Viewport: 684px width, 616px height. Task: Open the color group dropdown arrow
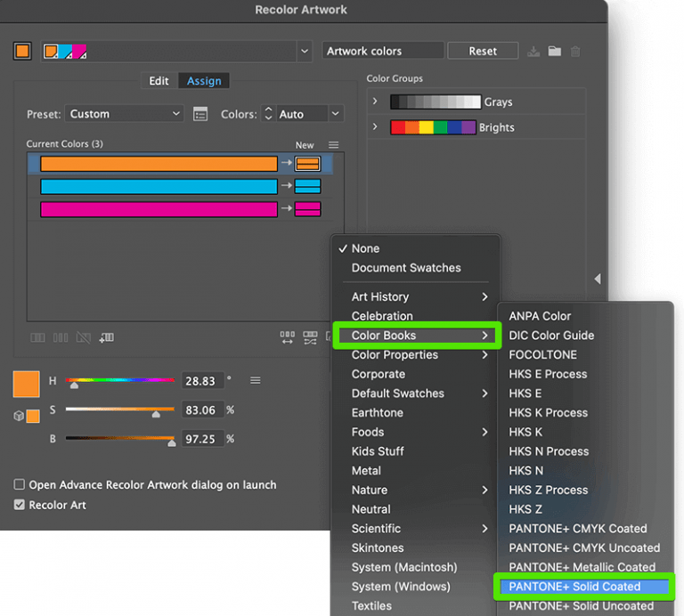(x=305, y=51)
